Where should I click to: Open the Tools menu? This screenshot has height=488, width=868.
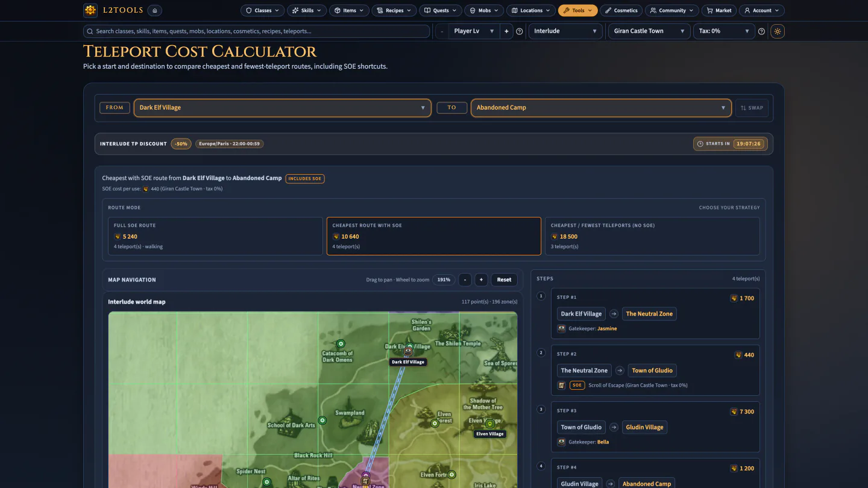[578, 10]
